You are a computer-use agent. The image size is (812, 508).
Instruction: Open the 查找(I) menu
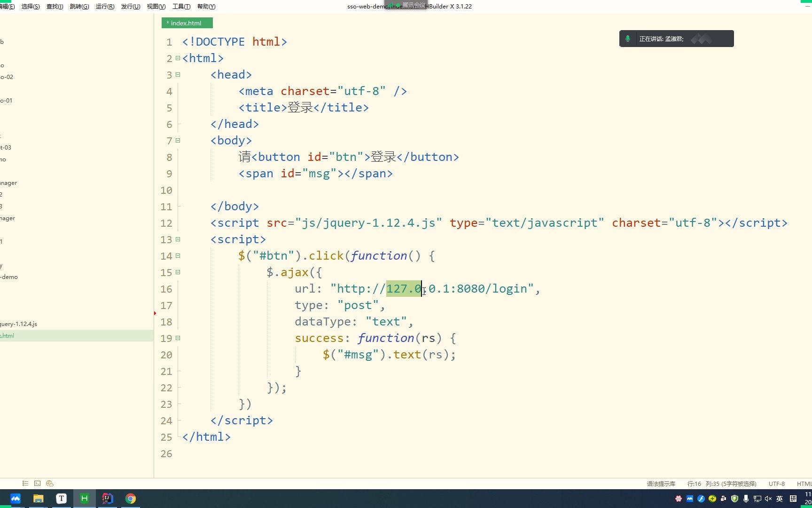point(55,7)
